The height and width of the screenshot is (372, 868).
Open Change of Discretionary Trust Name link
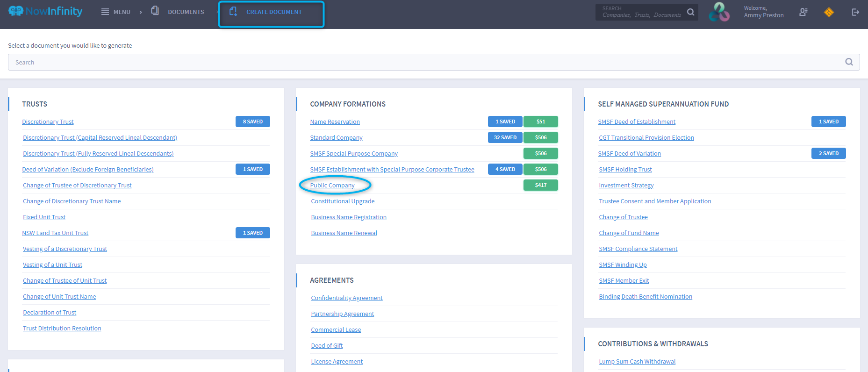tap(72, 201)
